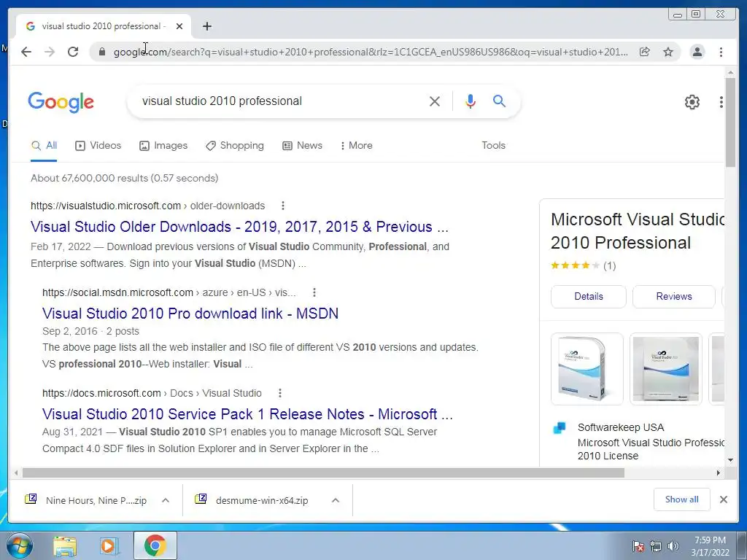747x560 pixels.
Task: Open the volume speaker tray icon
Action: coord(673,546)
